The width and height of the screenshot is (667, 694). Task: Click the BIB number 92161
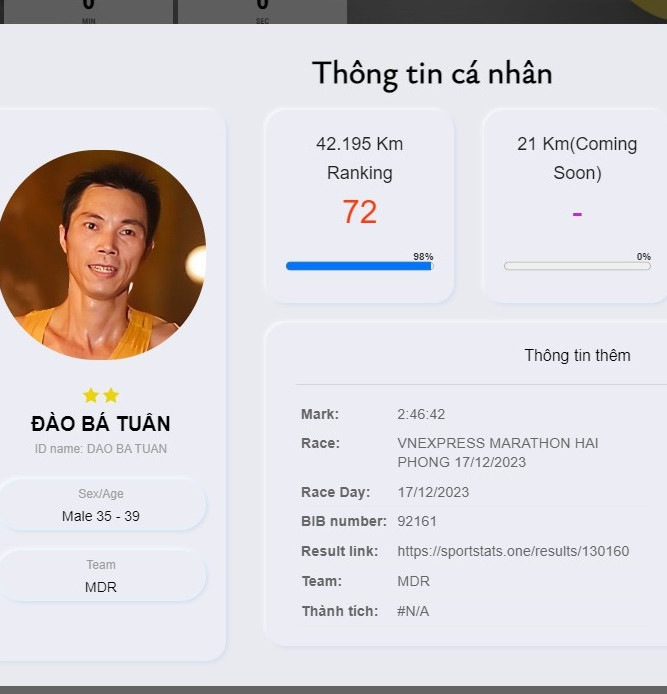pyautogui.click(x=417, y=521)
